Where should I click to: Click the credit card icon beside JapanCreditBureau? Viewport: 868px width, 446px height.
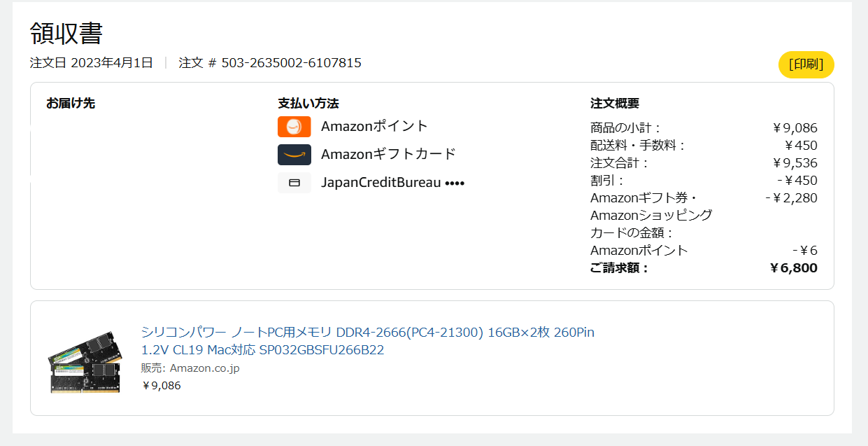pyautogui.click(x=294, y=183)
